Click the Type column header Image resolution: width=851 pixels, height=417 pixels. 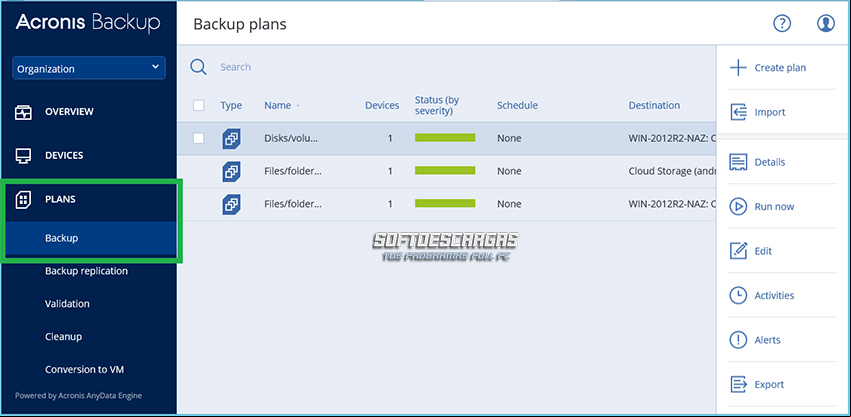(x=231, y=105)
